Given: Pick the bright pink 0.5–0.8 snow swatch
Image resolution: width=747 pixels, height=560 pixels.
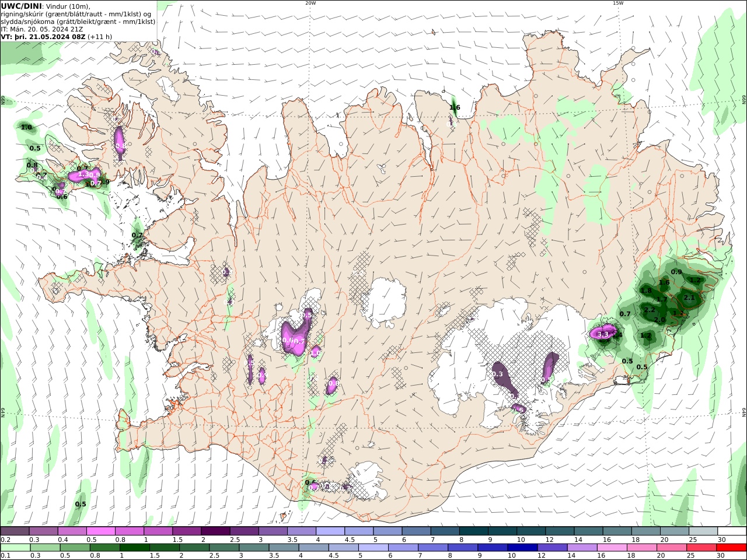Looking at the screenshot, I should [x=100, y=531].
